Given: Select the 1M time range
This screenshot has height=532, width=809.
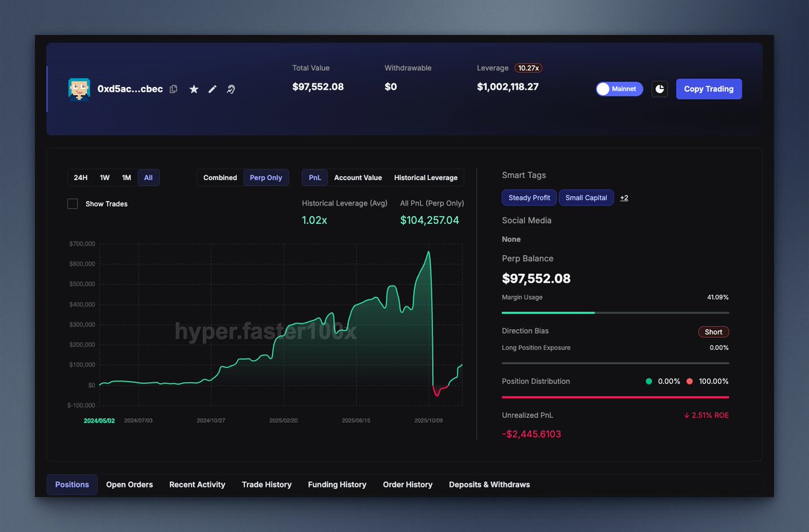Looking at the screenshot, I should (x=126, y=177).
